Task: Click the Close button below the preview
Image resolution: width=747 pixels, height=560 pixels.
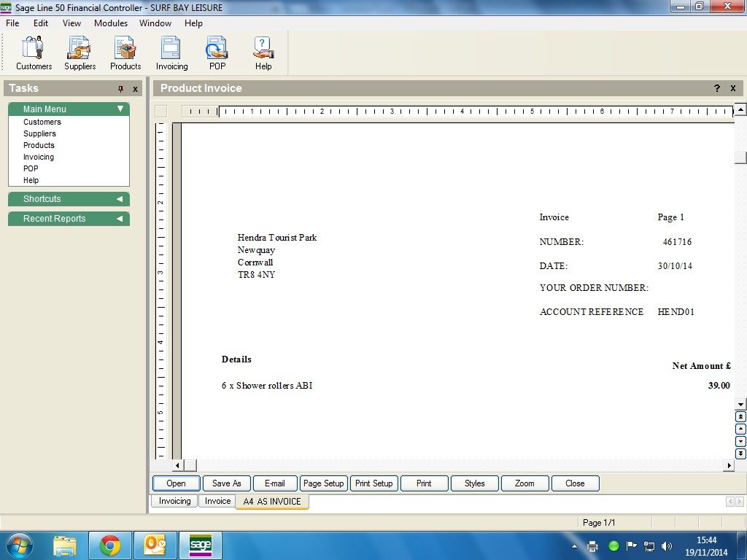Action: click(x=575, y=483)
